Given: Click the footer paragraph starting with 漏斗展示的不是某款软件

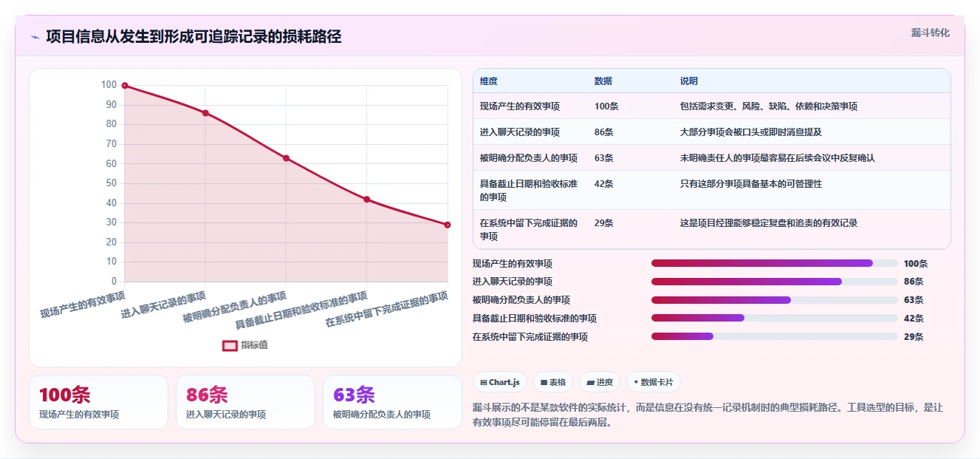Looking at the screenshot, I should pos(707,415).
